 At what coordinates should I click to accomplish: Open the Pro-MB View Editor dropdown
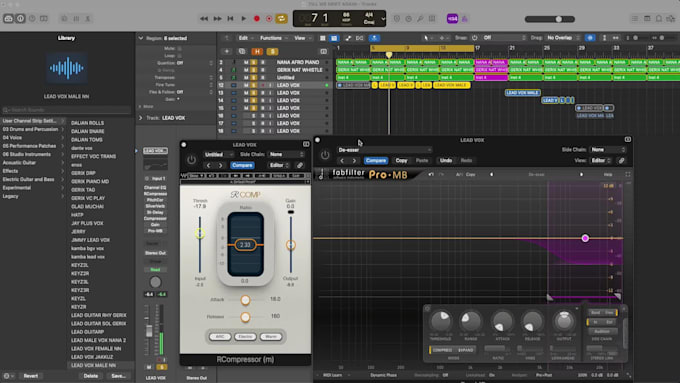click(601, 161)
